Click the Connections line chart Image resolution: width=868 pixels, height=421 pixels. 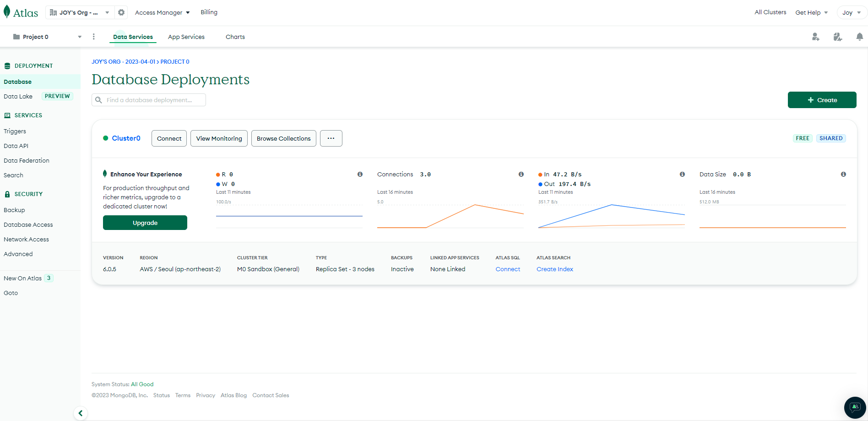coord(450,216)
